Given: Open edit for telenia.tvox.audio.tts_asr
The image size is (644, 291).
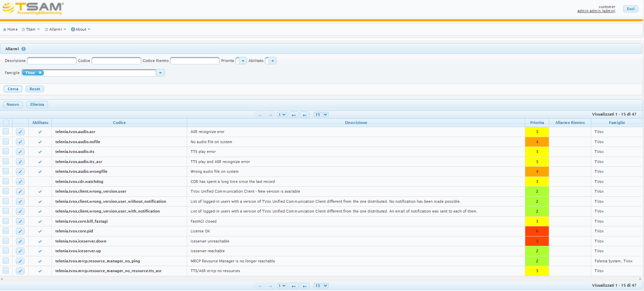Looking at the screenshot, I should coord(20,162).
